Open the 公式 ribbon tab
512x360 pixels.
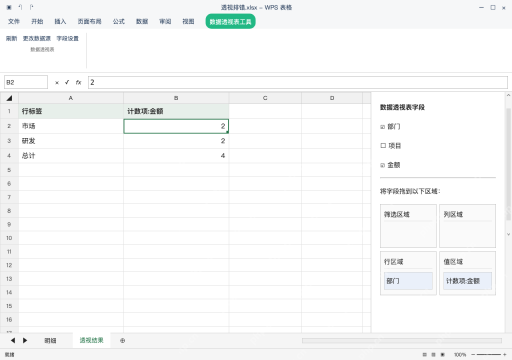[119, 21]
